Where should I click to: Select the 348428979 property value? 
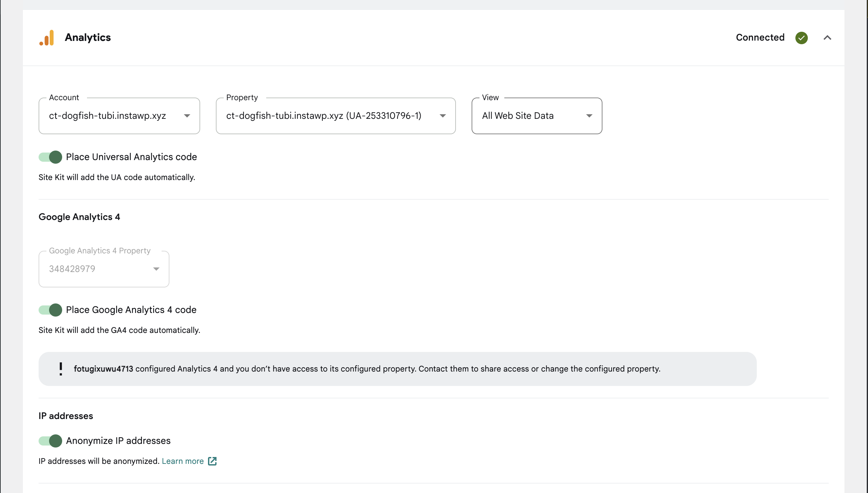coord(72,268)
